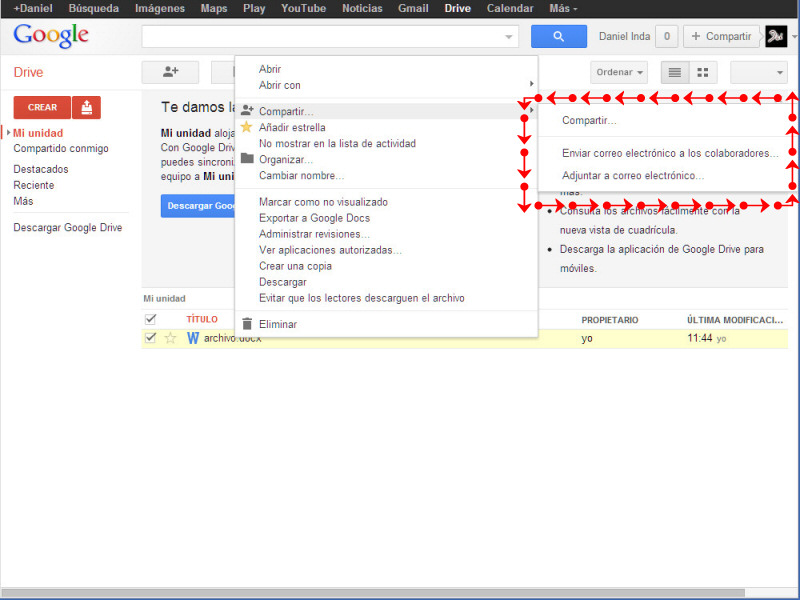Click the share person-plus toolbar icon
This screenshot has width=800, height=600.
pos(170,72)
